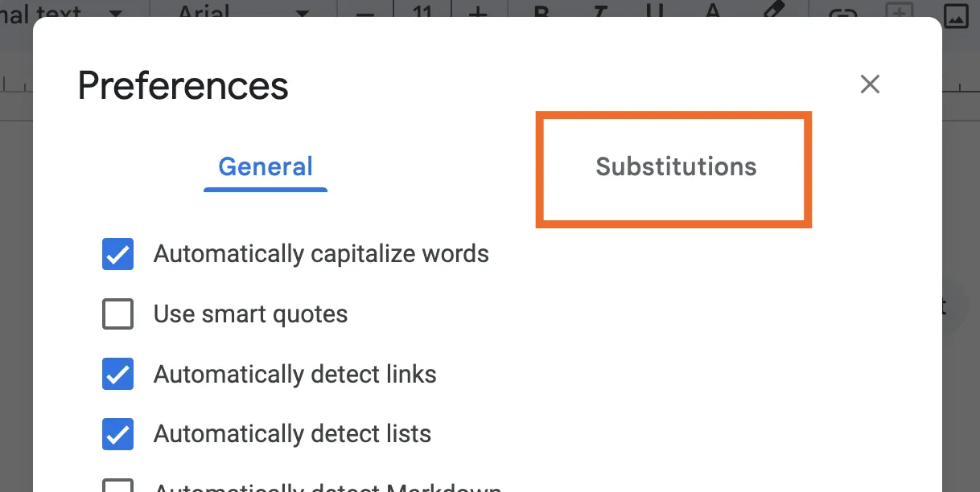This screenshot has width=980, height=492.
Task: Click the insert image icon
Action: (956, 14)
